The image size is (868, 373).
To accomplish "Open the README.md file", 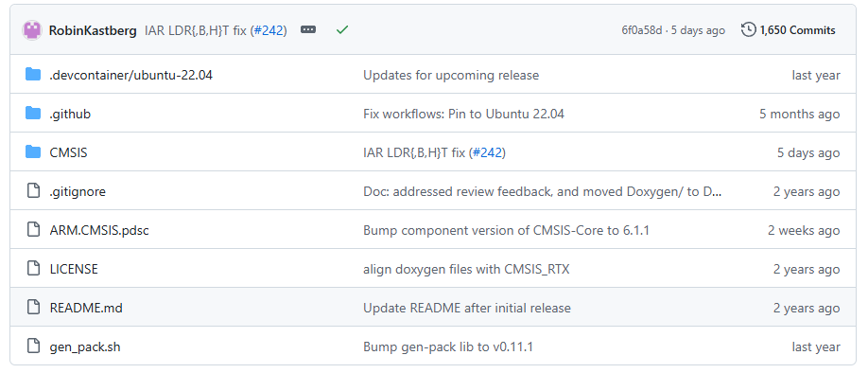I will point(86,309).
